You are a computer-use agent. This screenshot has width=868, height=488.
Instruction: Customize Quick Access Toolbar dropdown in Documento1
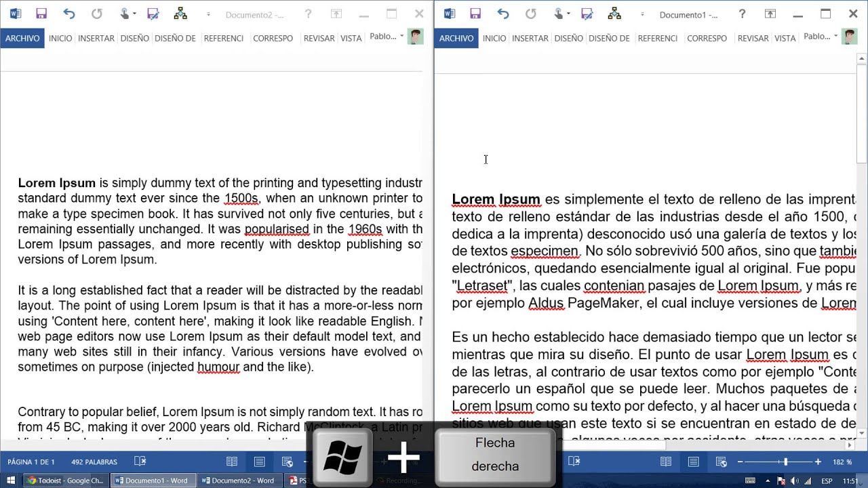[x=642, y=14]
